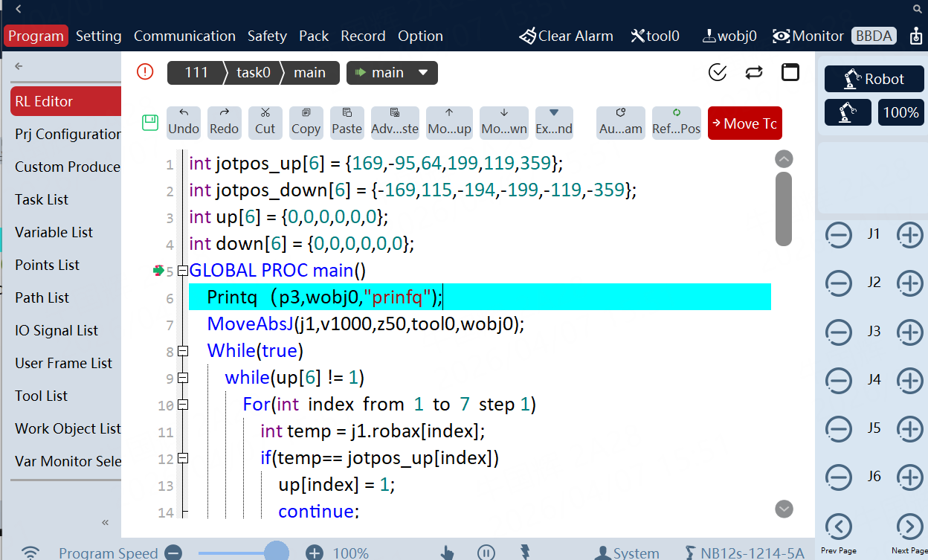928x560 pixels.
Task: Switch to Monitor mode
Action: tap(808, 35)
